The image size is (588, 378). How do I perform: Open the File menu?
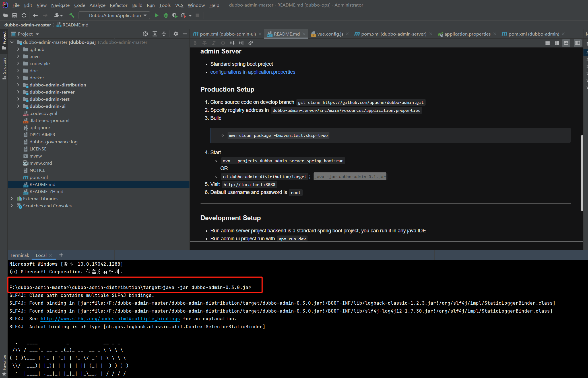pos(16,5)
